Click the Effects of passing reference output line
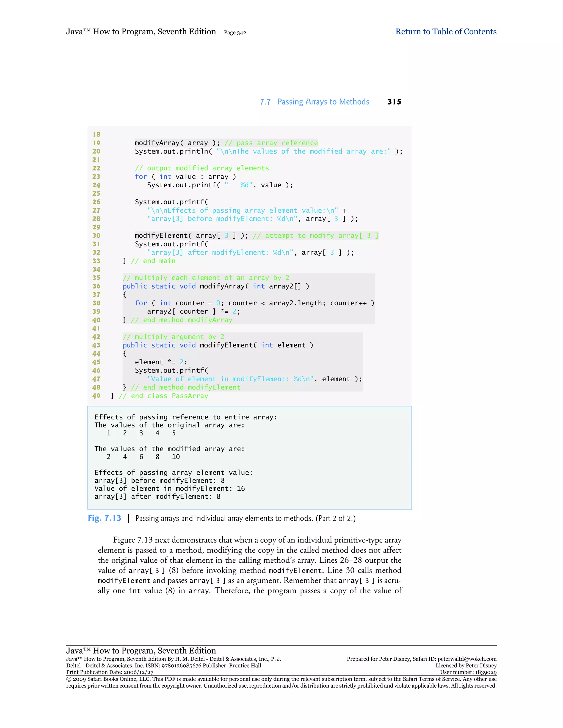563x728 pixels. (x=186, y=417)
